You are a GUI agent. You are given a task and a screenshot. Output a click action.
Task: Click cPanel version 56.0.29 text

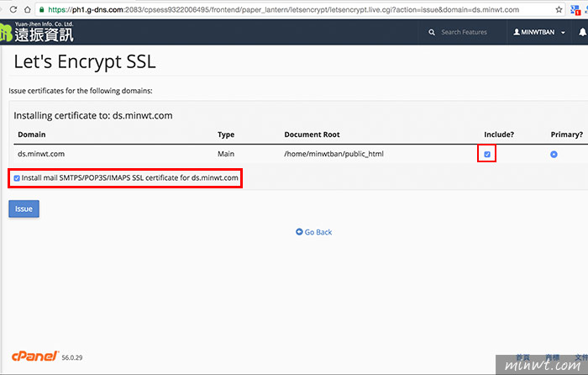[x=72, y=357]
